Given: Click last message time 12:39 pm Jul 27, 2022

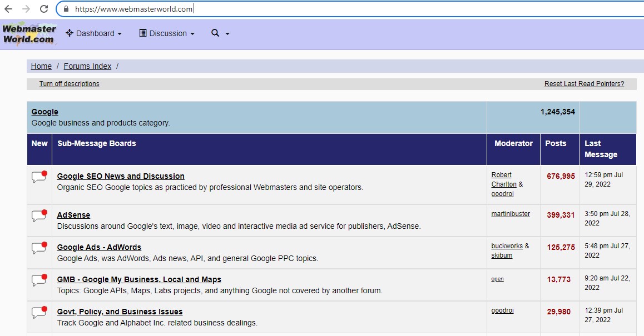Looking at the screenshot, I should coord(604,315).
